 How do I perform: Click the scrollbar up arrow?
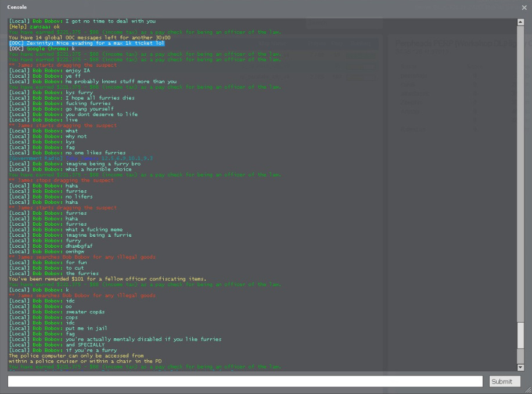point(520,22)
